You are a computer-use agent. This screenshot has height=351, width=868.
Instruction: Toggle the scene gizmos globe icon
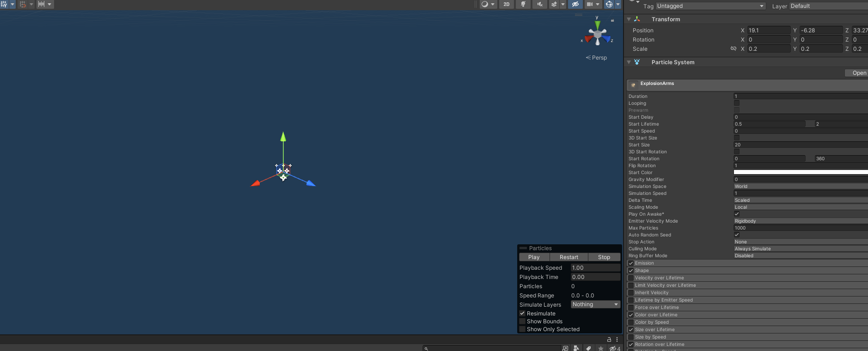coord(609,4)
